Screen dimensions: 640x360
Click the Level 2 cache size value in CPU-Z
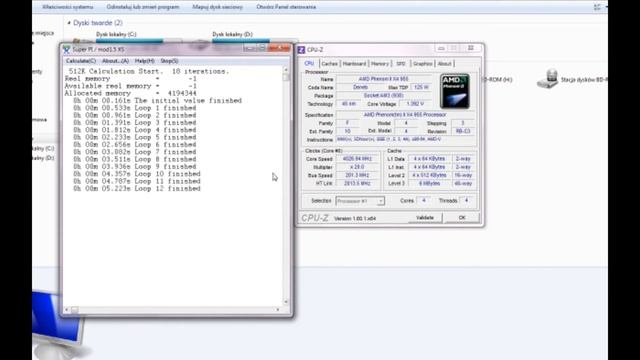[429, 175]
